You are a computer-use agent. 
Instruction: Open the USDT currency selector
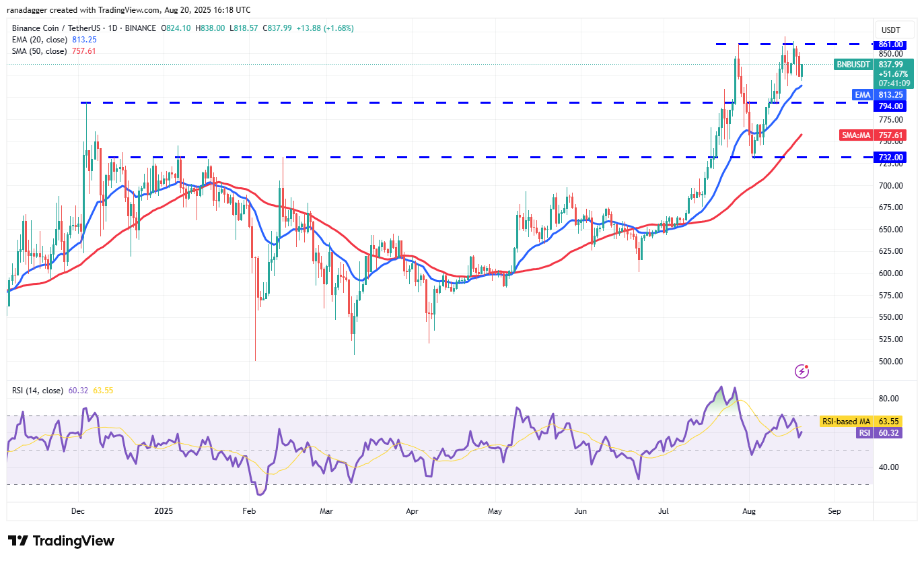pyautogui.click(x=890, y=30)
